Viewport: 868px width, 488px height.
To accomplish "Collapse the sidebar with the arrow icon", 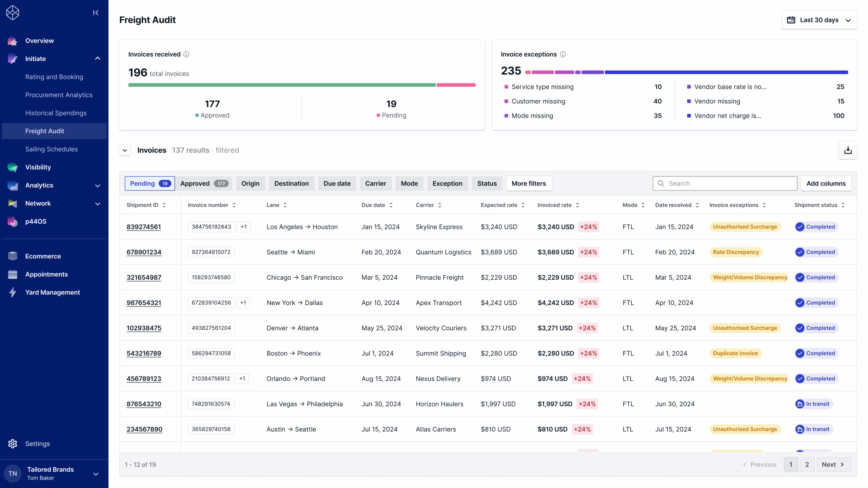I will tap(96, 13).
